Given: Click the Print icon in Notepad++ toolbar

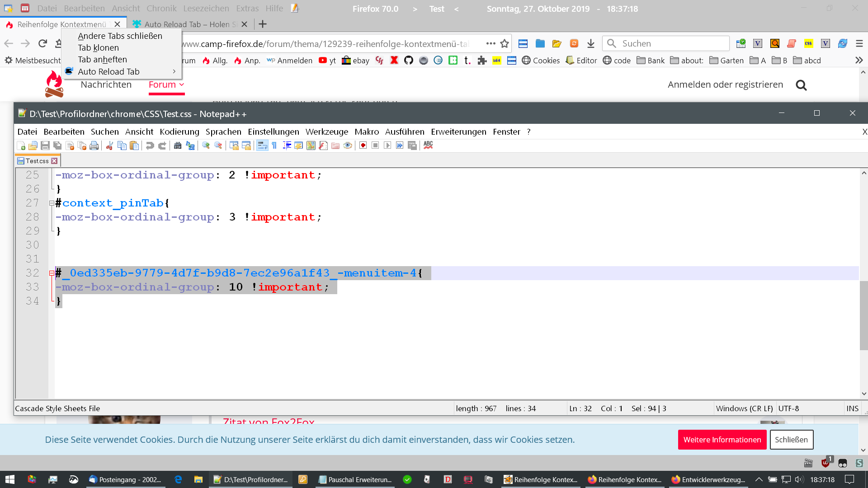Looking at the screenshot, I should pos(94,145).
